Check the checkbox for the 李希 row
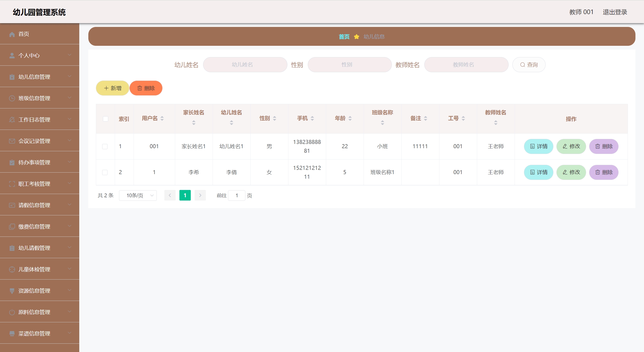This screenshot has height=352, width=644. [x=105, y=172]
